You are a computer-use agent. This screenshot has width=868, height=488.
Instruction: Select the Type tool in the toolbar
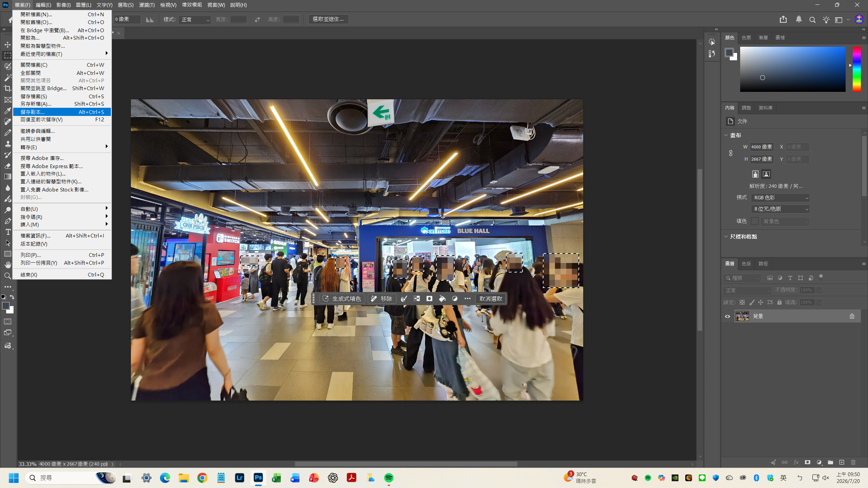tap(7, 232)
